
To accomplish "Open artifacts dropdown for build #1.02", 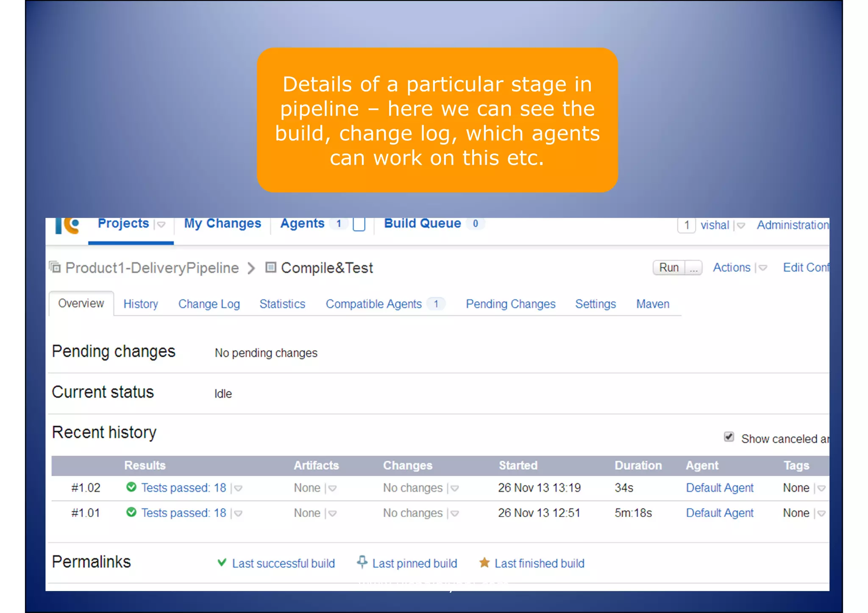I will pos(332,488).
